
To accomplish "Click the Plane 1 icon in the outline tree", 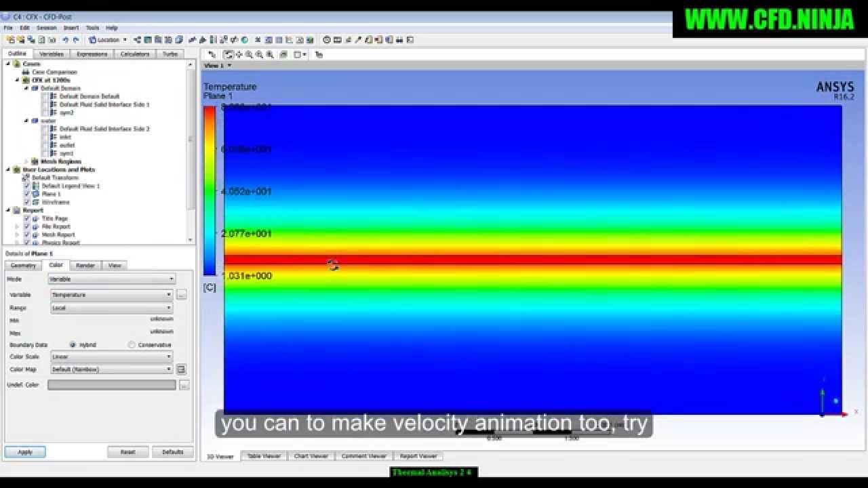I will coord(36,194).
